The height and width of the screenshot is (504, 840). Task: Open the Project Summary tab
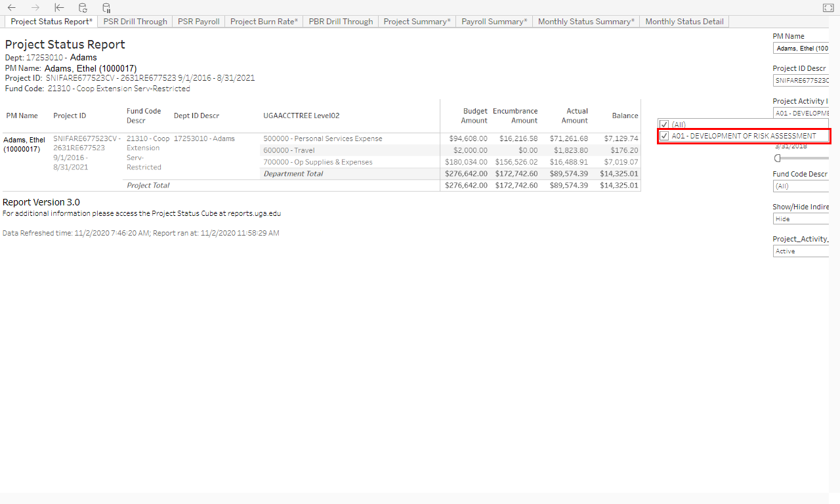coord(417,22)
